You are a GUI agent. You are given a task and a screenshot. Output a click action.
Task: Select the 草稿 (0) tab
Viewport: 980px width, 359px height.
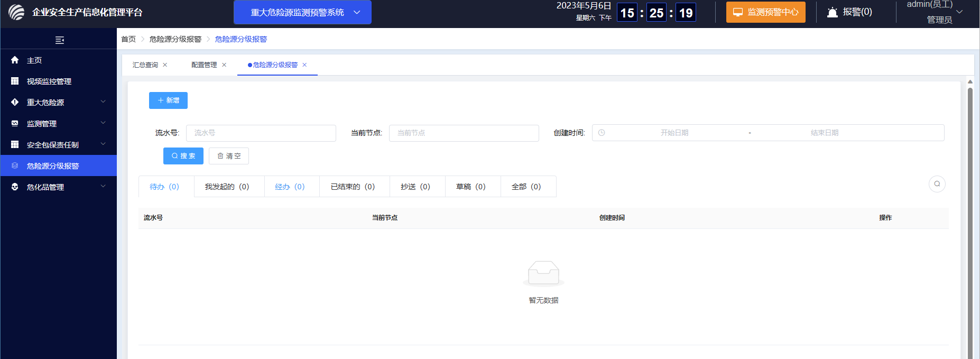coord(473,187)
